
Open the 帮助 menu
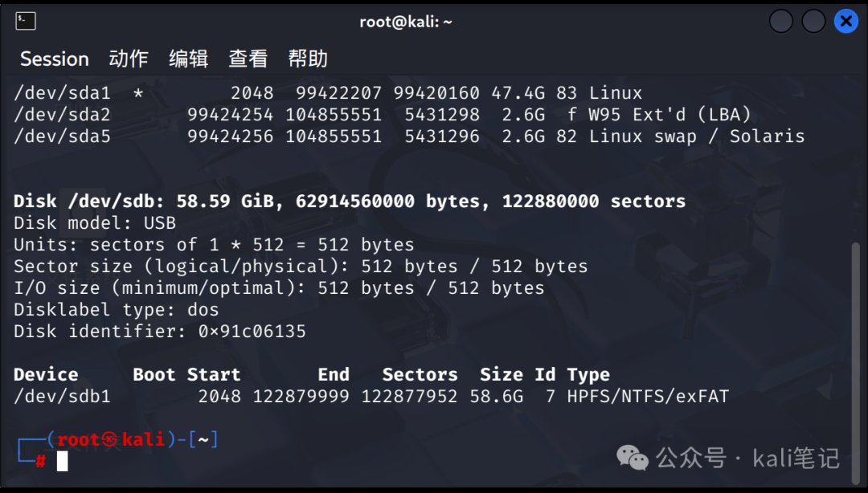pyautogui.click(x=308, y=59)
